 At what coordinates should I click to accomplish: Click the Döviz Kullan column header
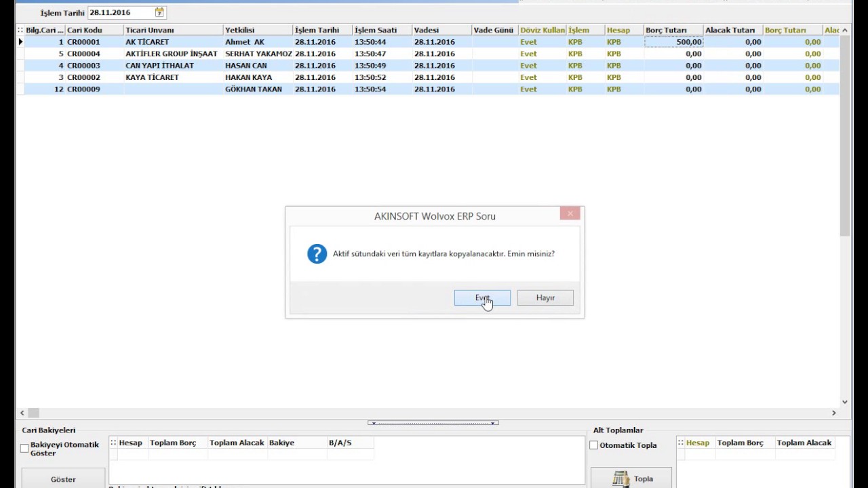542,30
